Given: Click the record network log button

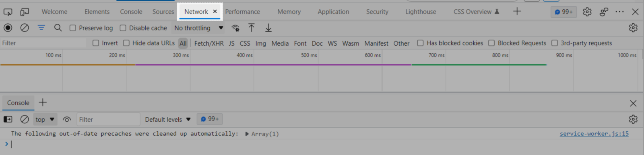Looking at the screenshot, I should (x=8, y=28).
